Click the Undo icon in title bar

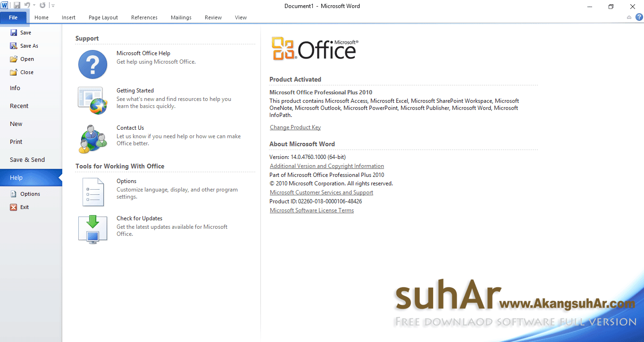(x=27, y=5)
